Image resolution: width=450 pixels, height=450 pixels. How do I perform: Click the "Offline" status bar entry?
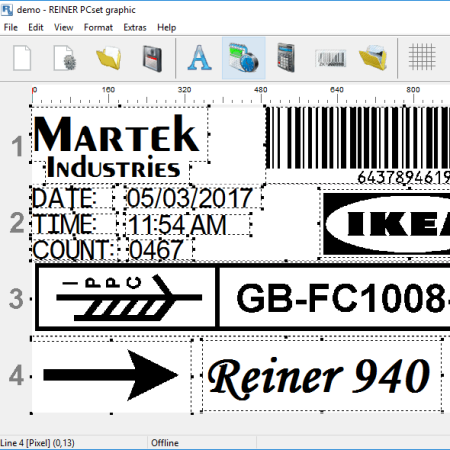tap(165, 443)
